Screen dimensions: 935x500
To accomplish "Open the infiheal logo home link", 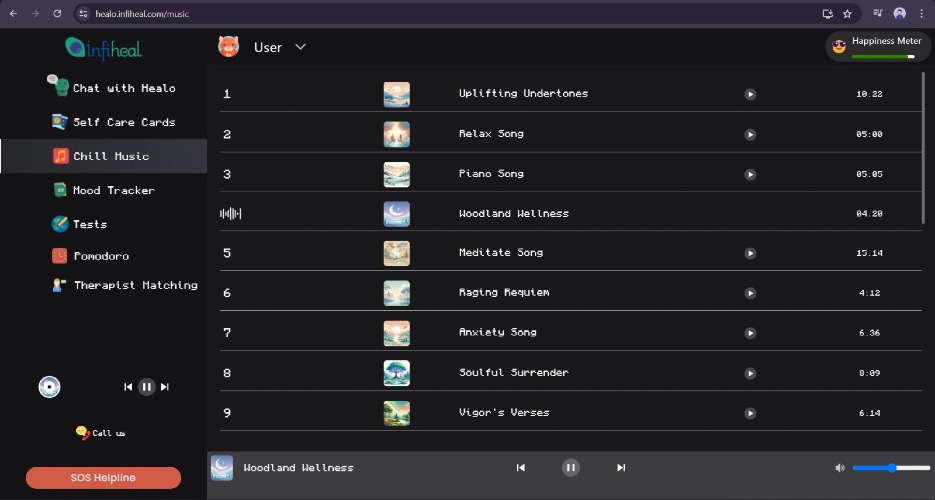I will coord(103,48).
